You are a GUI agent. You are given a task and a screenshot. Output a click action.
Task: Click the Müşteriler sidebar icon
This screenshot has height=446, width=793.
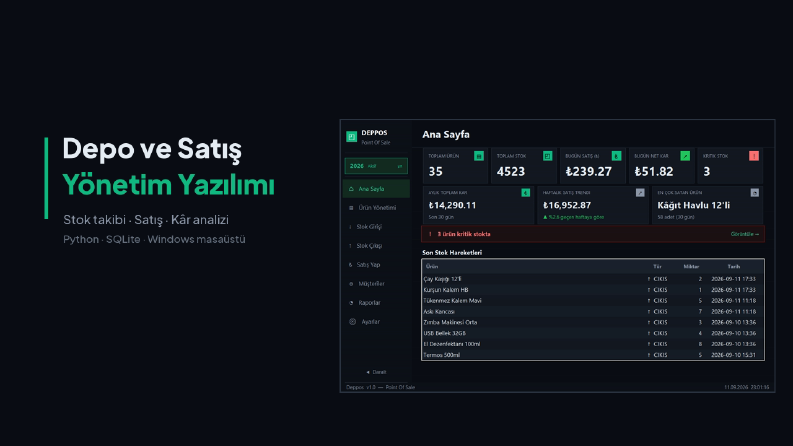[x=351, y=284]
